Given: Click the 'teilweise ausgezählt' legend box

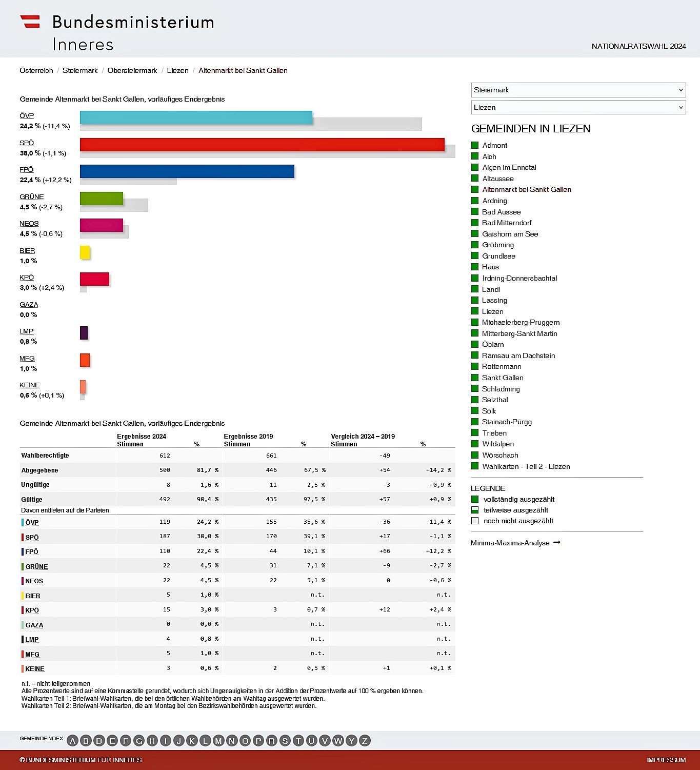Looking at the screenshot, I should click(475, 510).
